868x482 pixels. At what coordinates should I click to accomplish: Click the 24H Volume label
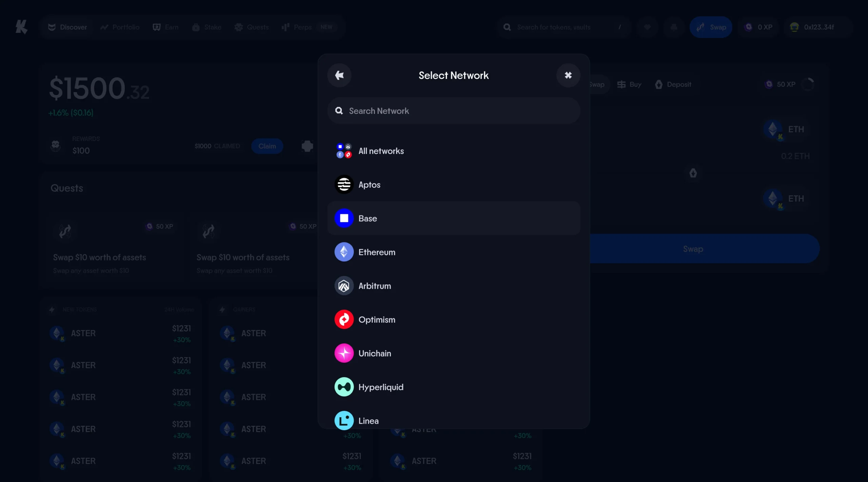[x=179, y=309]
